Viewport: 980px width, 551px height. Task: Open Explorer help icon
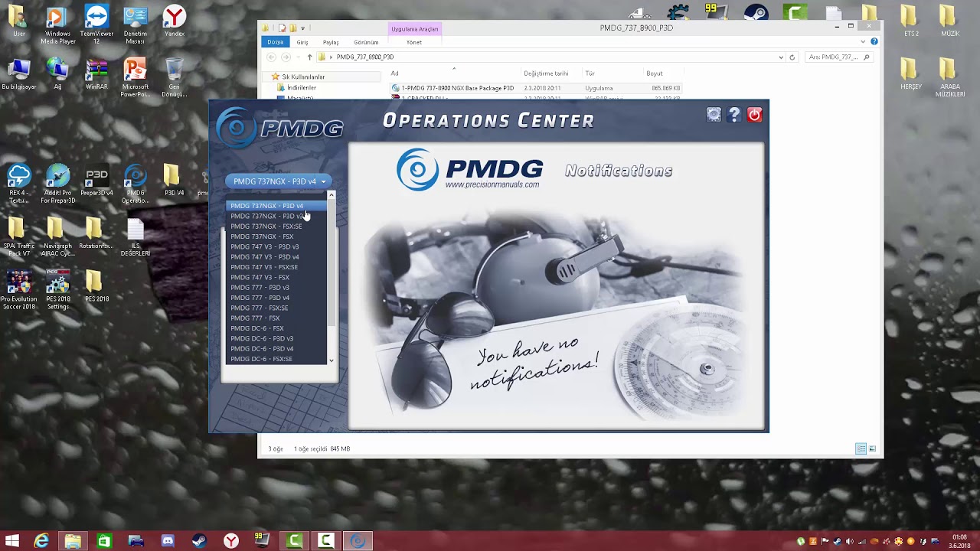pos(874,41)
